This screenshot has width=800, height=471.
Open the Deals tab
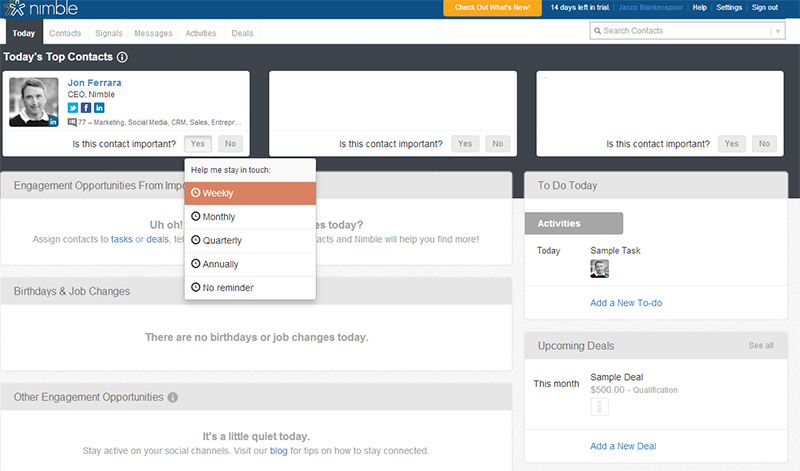point(242,33)
